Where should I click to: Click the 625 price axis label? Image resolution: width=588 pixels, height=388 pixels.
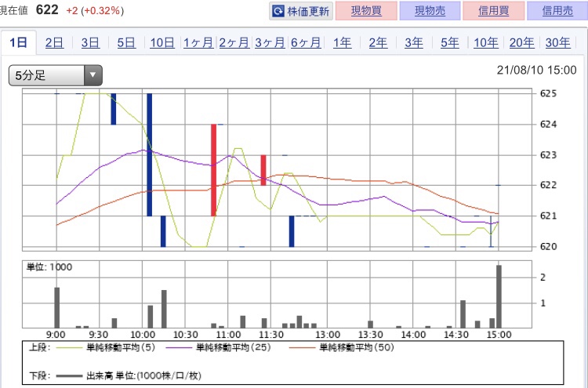point(548,93)
